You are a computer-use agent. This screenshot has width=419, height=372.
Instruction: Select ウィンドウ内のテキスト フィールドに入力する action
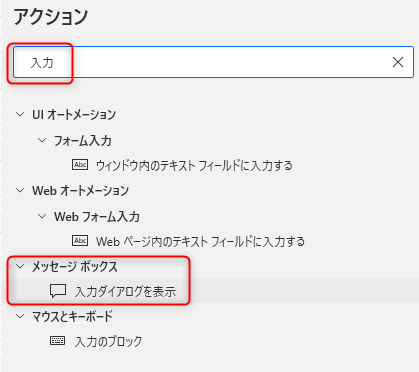pyautogui.click(x=194, y=165)
